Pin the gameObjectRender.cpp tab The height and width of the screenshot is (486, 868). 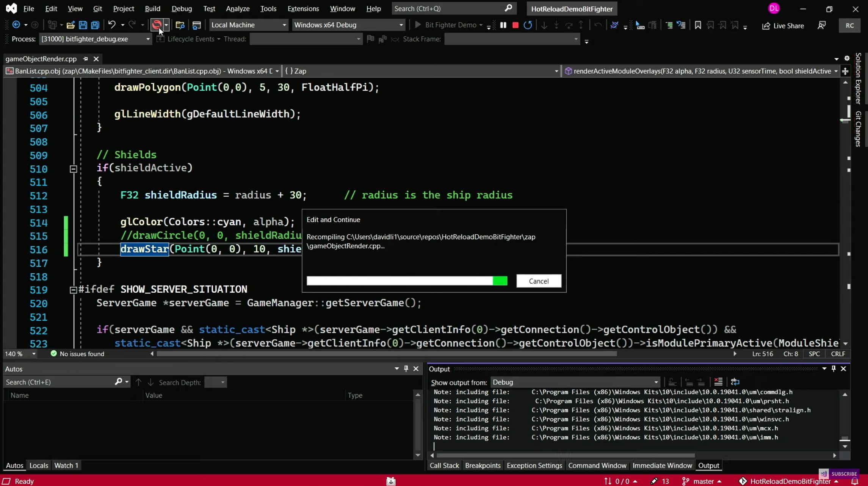[85, 59]
